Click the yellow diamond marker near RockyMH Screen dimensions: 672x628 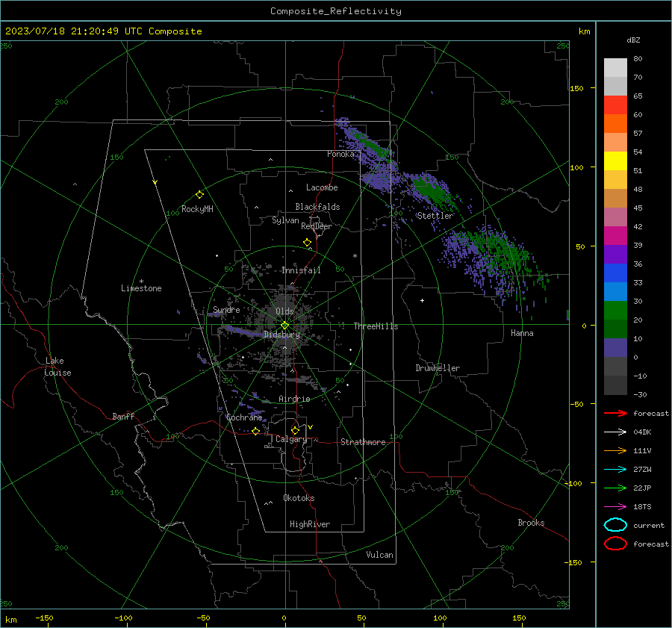[199, 195]
